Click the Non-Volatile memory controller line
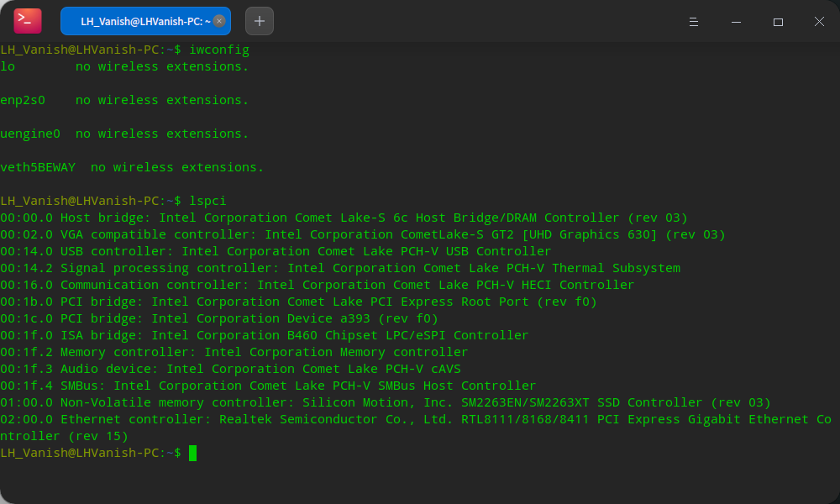Viewport: 840px width, 504px height. click(x=386, y=402)
